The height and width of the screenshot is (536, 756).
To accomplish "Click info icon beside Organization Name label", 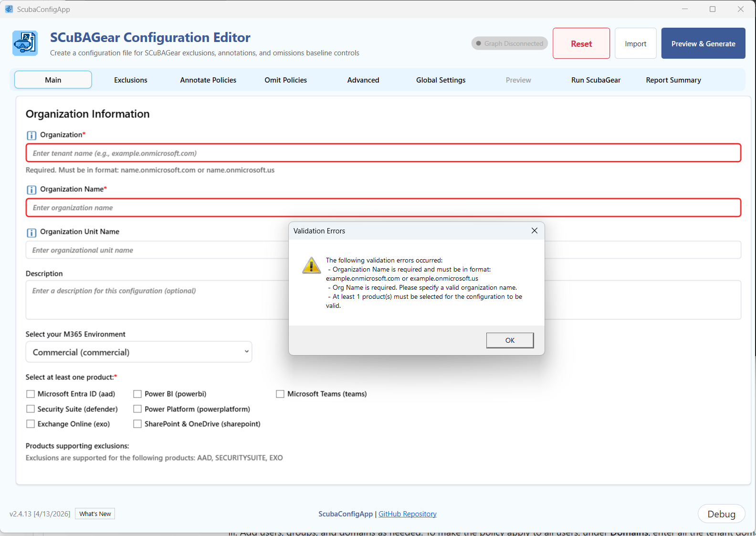I will 31,189.
